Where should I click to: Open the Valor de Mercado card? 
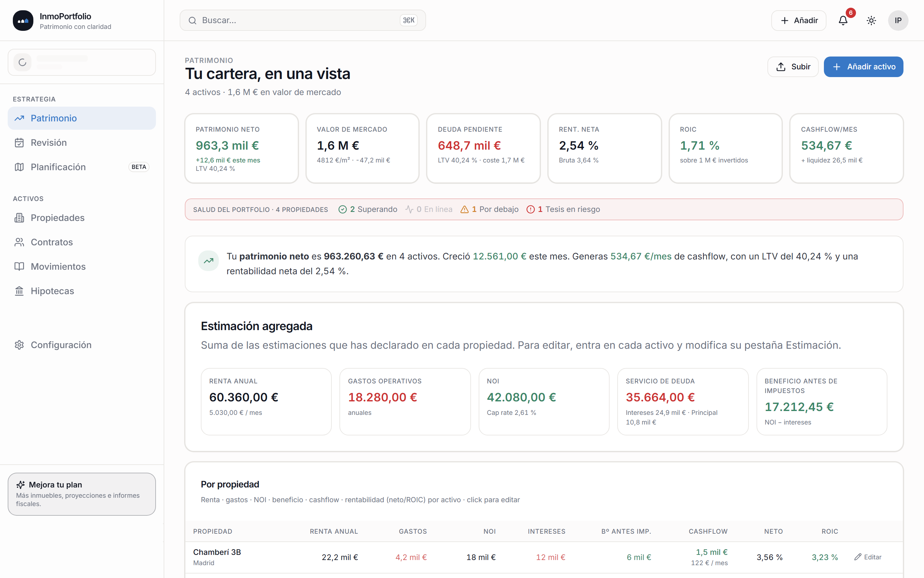[362, 148]
